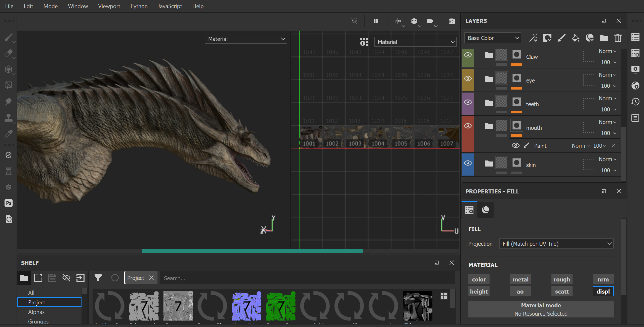Image resolution: width=644 pixels, height=327 pixels.
Task: Select the Polygon Fill tool
Action: pos(8,86)
